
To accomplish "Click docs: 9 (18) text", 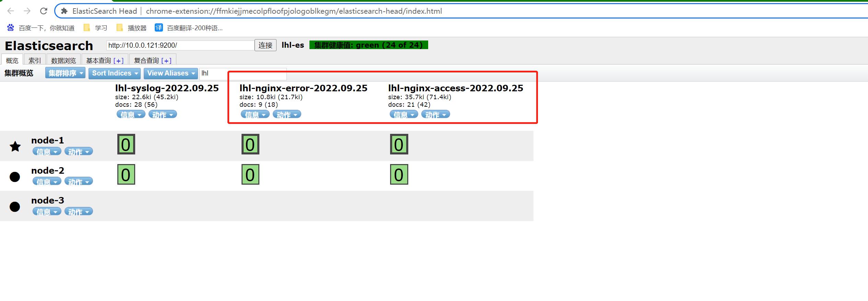I will point(259,105).
